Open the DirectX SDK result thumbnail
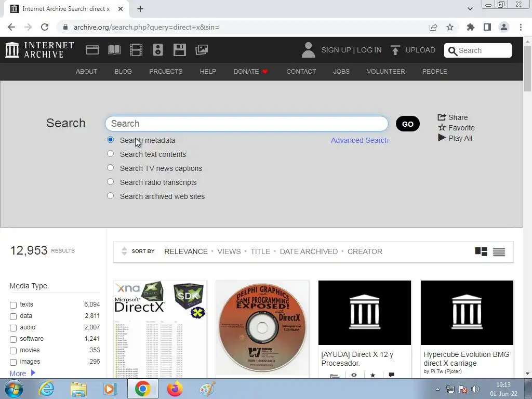 coord(160,329)
